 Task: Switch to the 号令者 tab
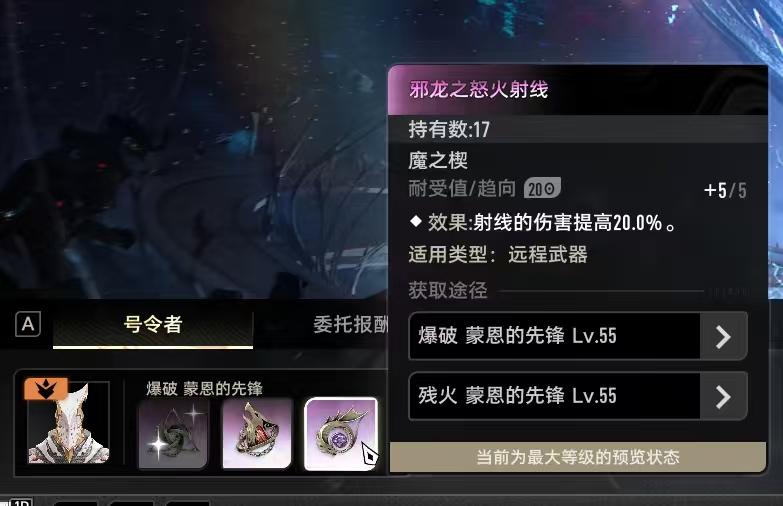(x=153, y=325)
